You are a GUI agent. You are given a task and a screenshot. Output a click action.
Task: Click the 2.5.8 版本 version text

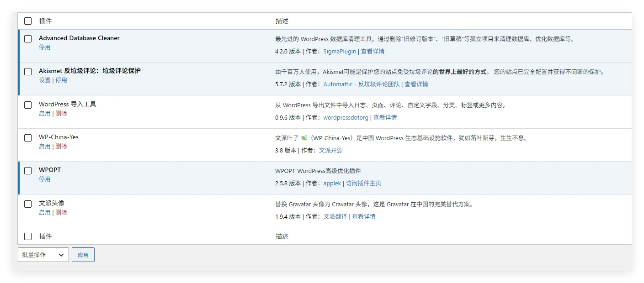[x=288, y=183]
